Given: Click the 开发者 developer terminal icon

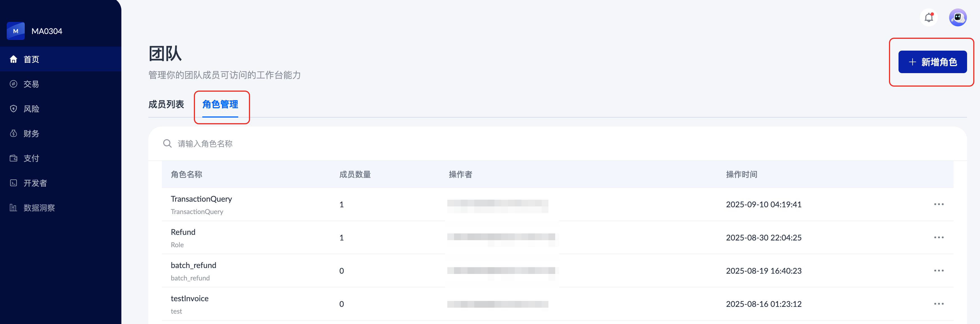Looking at the screenshot, I should pos(14,183).
